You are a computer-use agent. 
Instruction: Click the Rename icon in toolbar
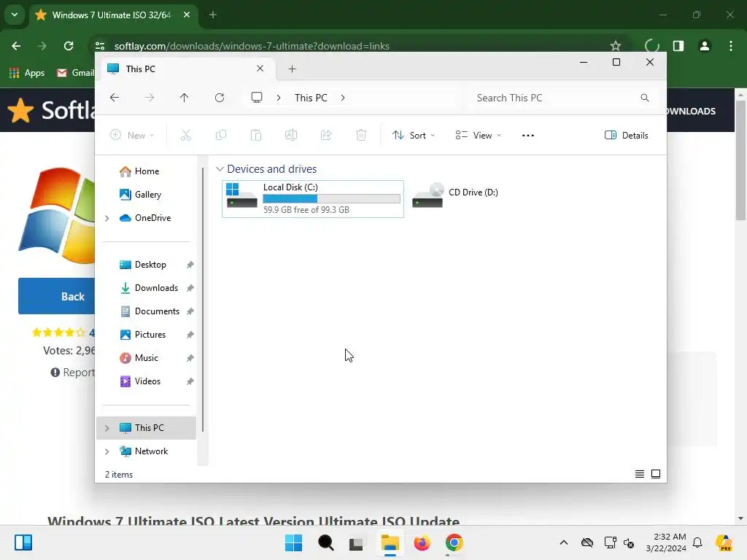point(291,135)
